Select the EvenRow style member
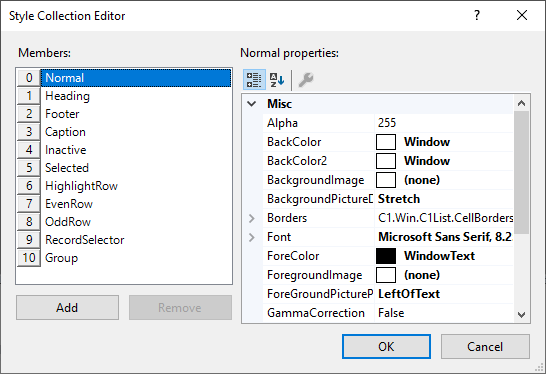The width and height of the screenshot is (546, 374). point(136,204)
